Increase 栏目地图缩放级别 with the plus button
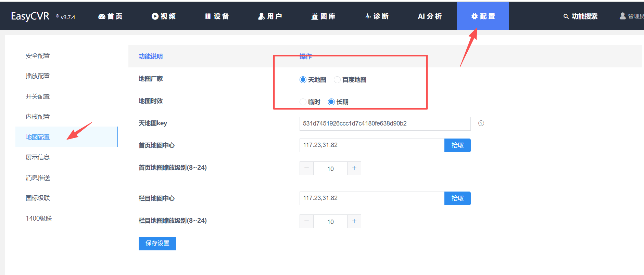The width and height of the screenshot is (644, 275). 354,221
